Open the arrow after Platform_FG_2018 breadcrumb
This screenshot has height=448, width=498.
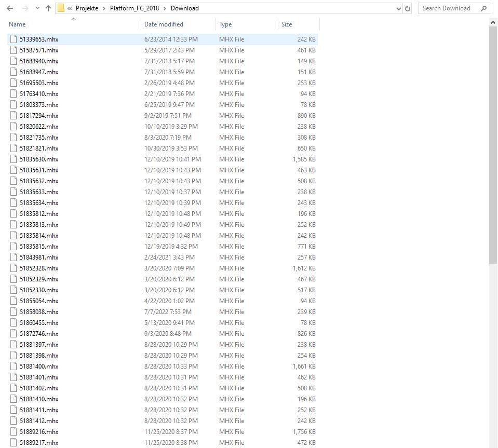[x=165, y=8]
